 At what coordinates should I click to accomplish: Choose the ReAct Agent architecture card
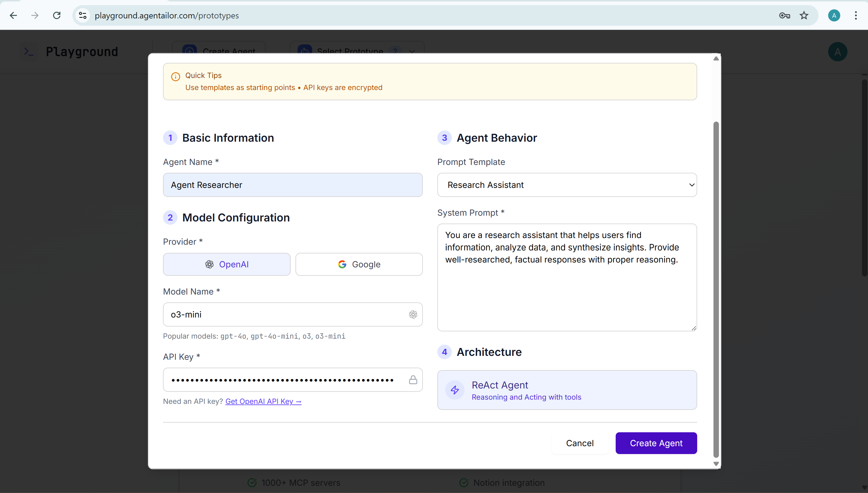pos(567,390)
